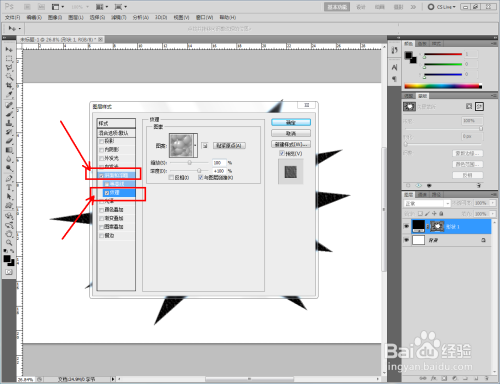The height and width of the screenshot is (384, 500).
Task: Pick the Crop tool
Action: point(9,86)
